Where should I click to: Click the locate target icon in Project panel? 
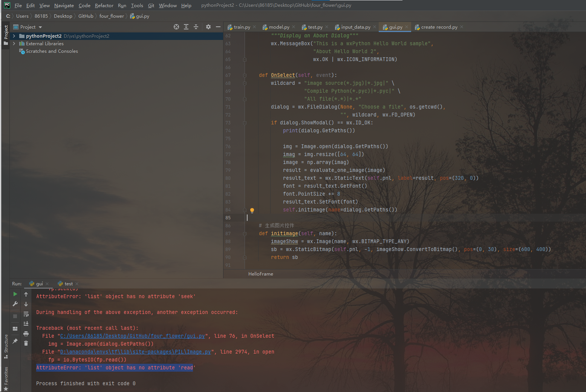point(176,27)
